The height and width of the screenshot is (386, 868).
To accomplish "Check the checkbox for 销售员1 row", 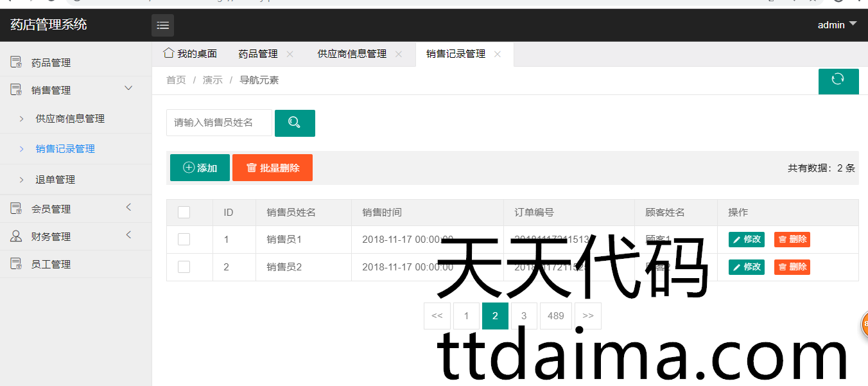I will pyautogui.click(x=184, y=240).
